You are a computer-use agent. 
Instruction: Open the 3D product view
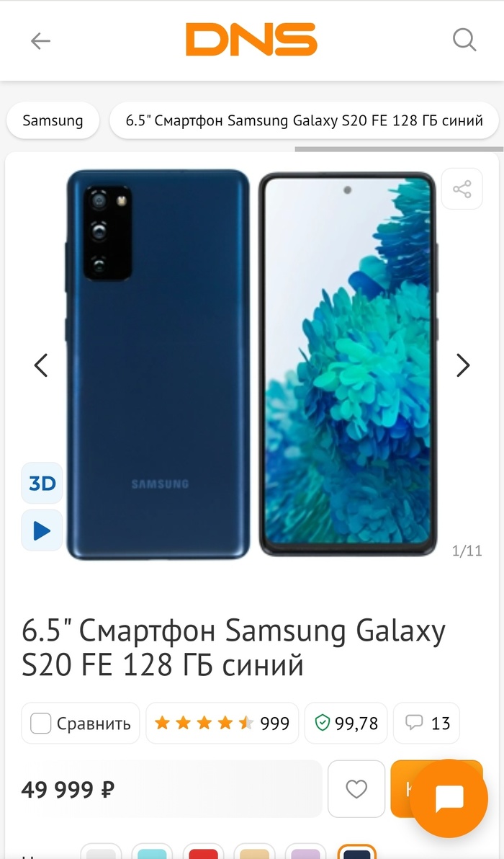coord(42,483)
